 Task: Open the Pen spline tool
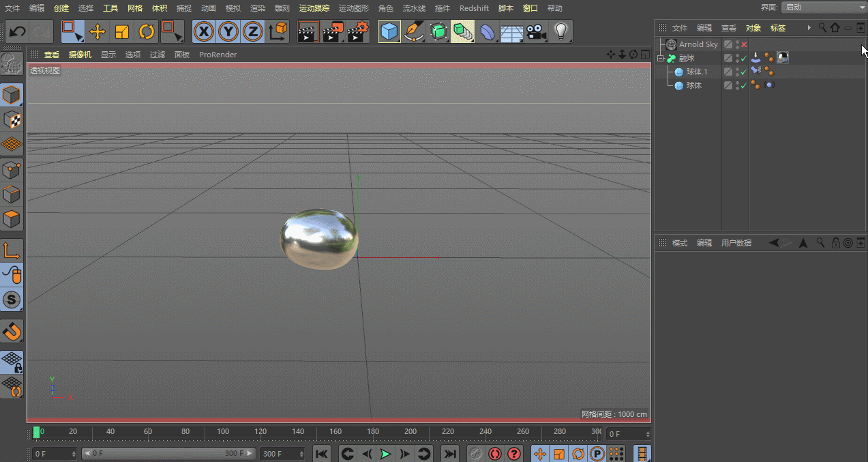pos(413,32)
